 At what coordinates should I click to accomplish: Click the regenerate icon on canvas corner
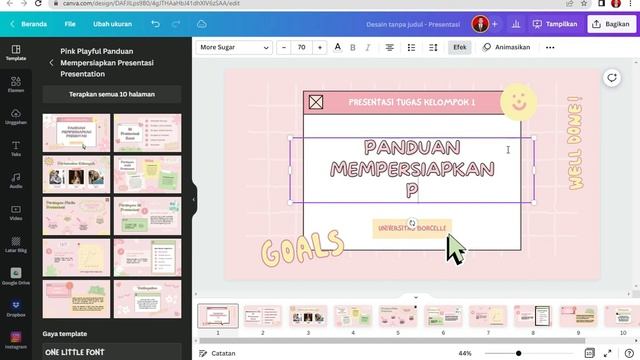[611, 78]
